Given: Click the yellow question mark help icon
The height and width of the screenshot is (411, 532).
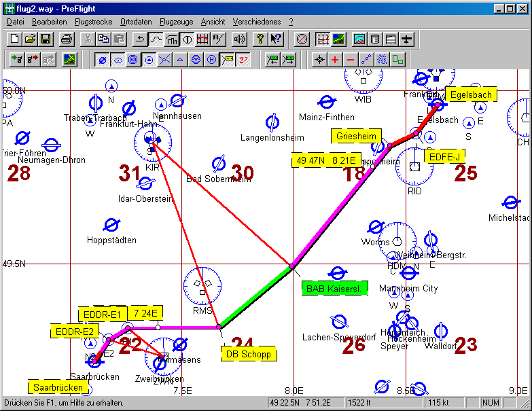Looking at the screenshot, I should pos(260,39).
